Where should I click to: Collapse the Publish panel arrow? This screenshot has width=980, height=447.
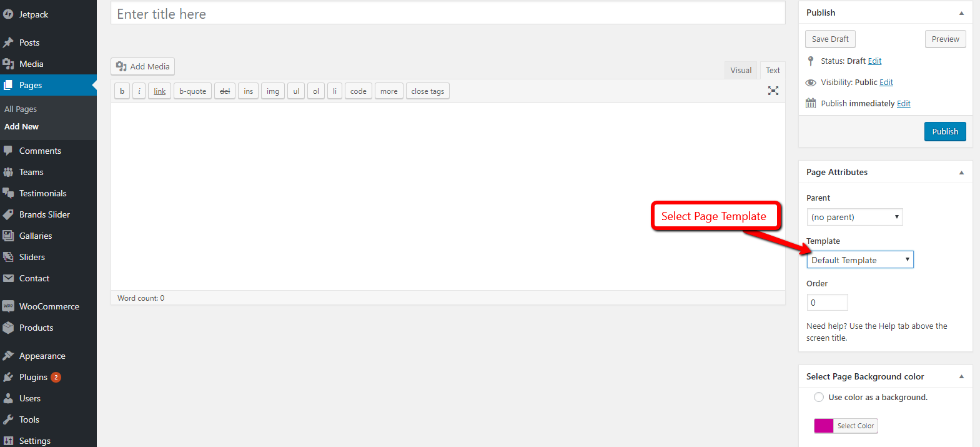coord(961,13)
